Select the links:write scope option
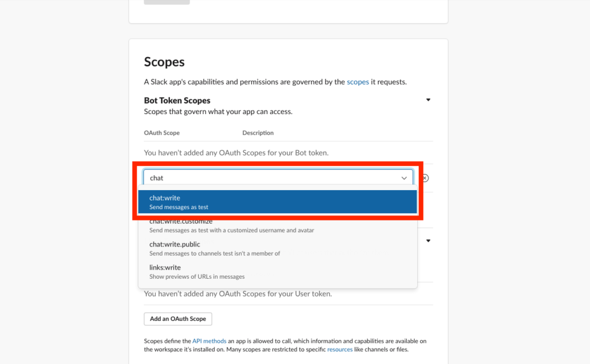 click(277, 272)
